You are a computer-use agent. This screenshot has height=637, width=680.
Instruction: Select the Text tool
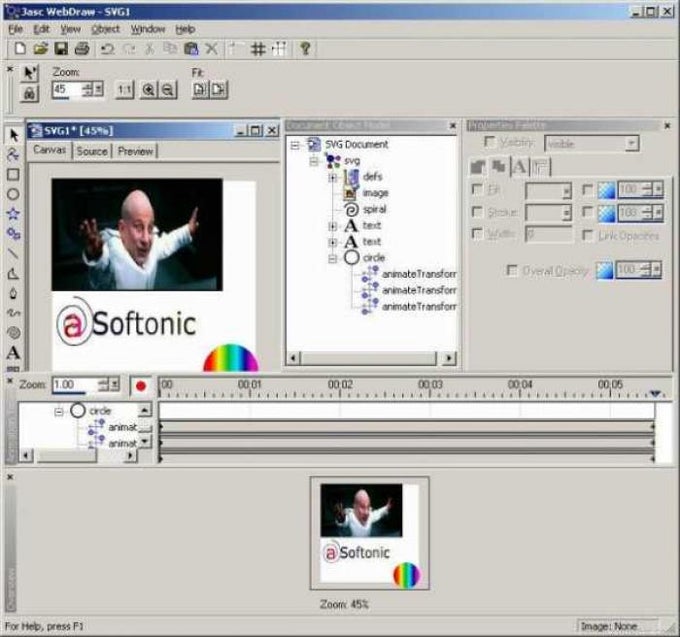13,353
